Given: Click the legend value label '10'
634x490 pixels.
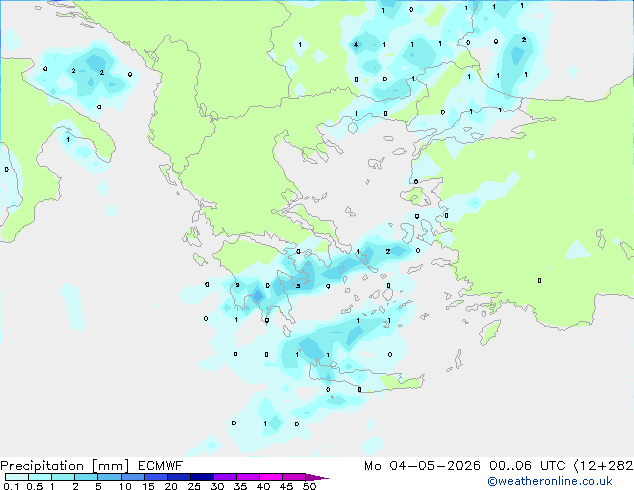Looking at the screenshot, I should [125, 486].
